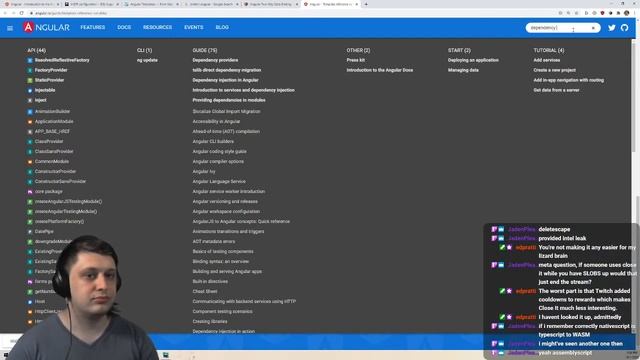Open the RESOURCES nav item
This screenshot has height=360, width=640.
(x=157, y=27)
